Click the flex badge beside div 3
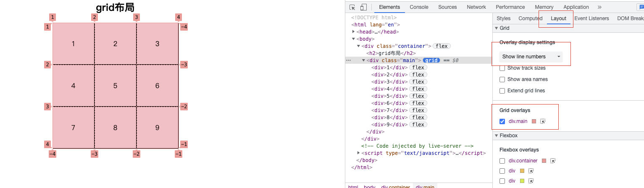The width and height of the screenshot is (644, 188). click(x=418, y=82)
